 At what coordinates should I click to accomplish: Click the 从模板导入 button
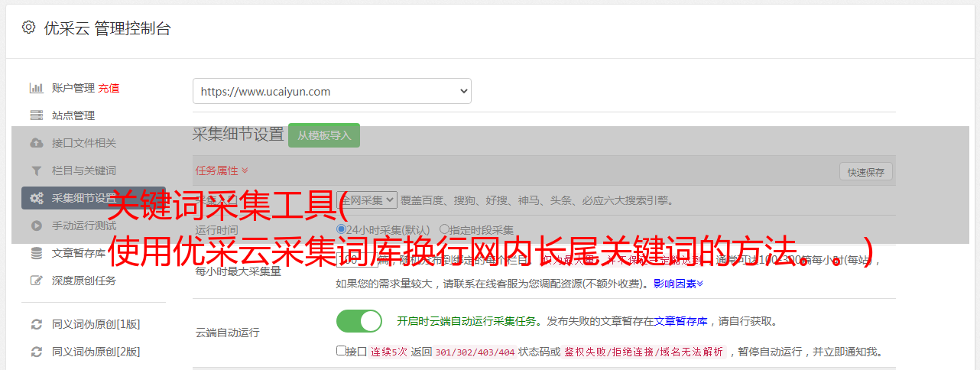[324, 135]
